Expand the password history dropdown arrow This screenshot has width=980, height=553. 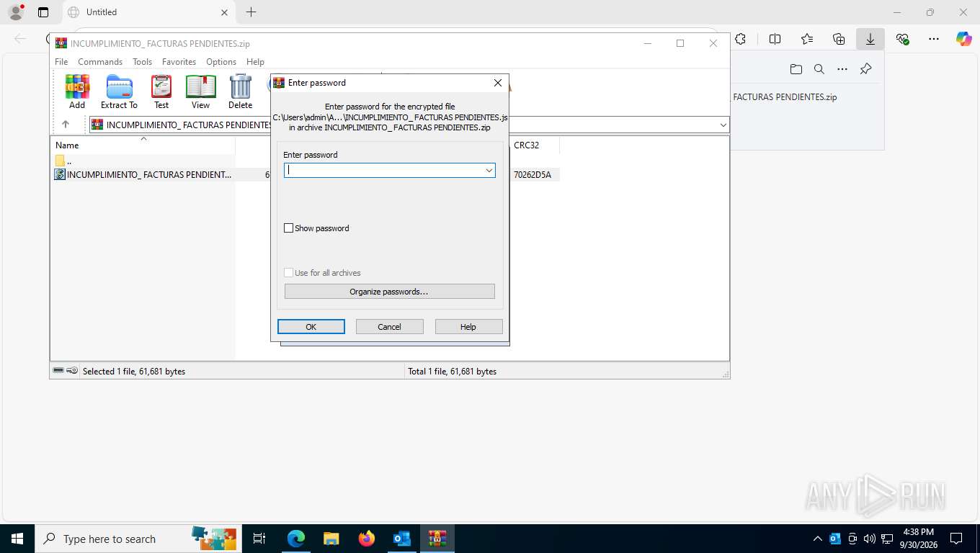[489, 170]
